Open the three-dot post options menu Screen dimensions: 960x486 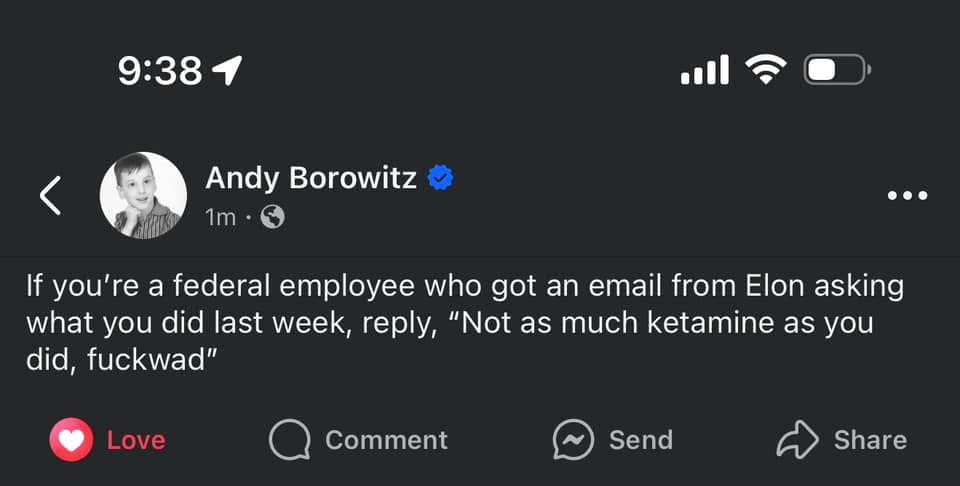click(x=907, y=196)
